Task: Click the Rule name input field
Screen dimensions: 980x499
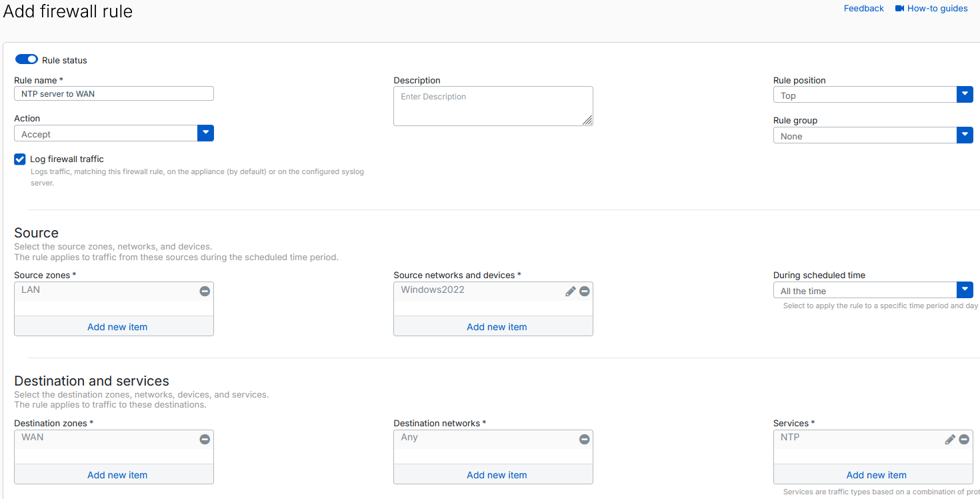Action: 113,93
